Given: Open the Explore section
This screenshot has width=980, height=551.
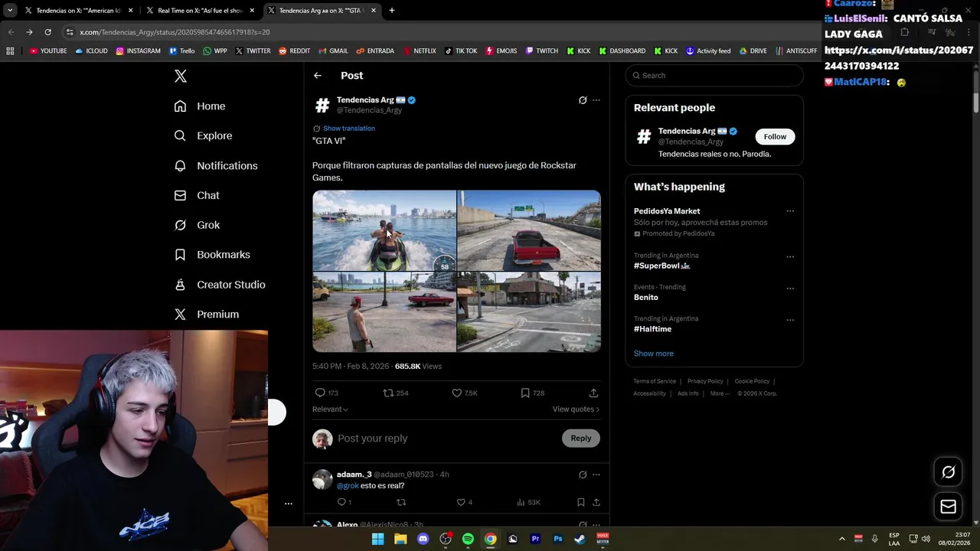Looking at the screenshot, I should tap(203, 135).
